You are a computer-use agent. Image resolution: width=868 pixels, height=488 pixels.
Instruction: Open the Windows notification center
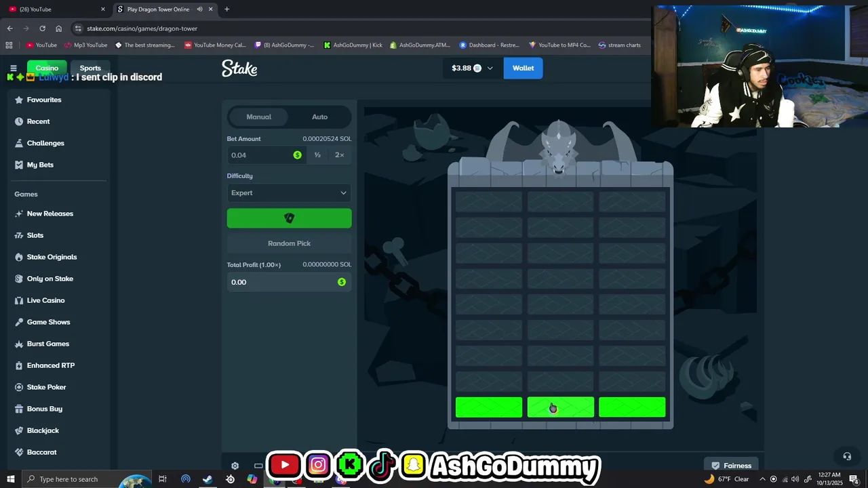[854, 479]
